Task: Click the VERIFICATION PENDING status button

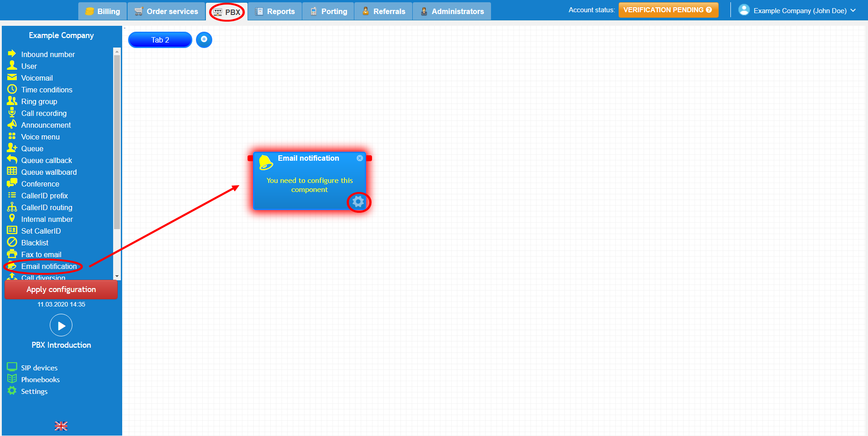Action: tap(668, 10)
